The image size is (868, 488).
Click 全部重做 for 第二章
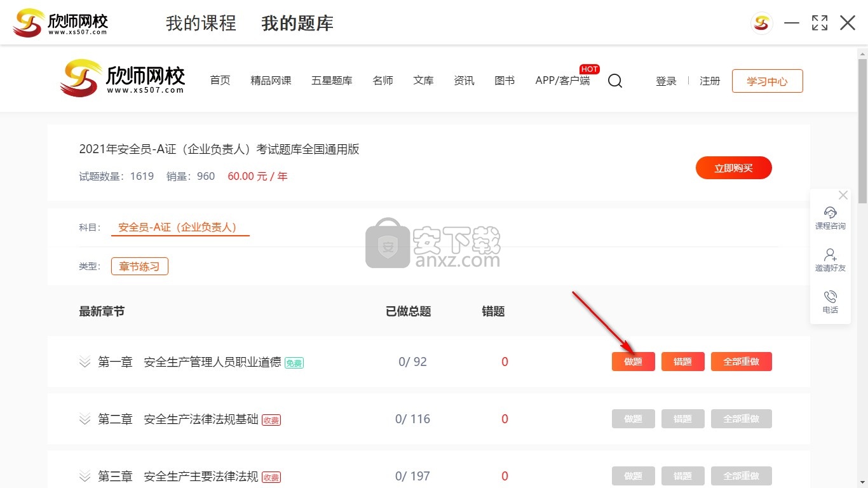741,419
